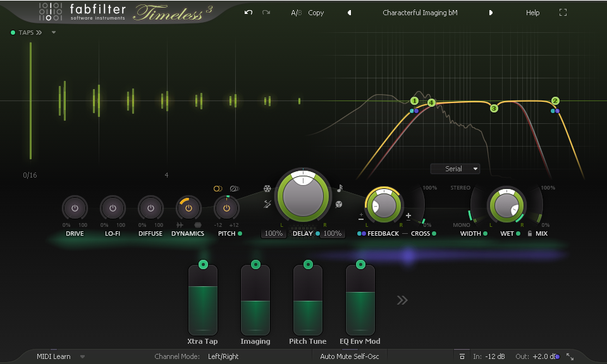Click the left Delay 100% value field
Screen dimensions: 607x364
[x=274, y=233]
